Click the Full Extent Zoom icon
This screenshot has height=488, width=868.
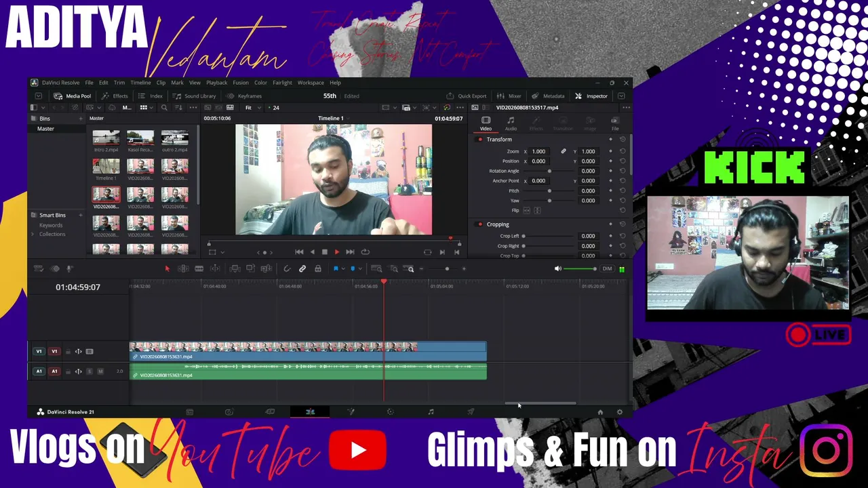coord(376,269)
